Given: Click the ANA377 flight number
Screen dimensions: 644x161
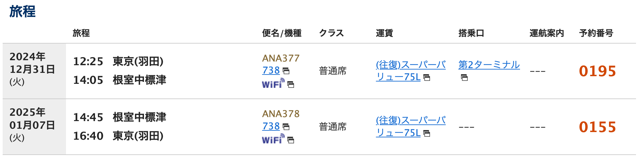Looking at the screenshot, I should point(281,58).
